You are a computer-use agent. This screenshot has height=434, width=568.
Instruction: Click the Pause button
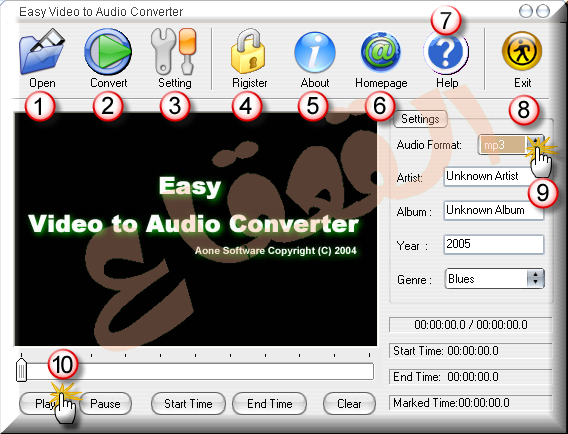point(105,404)
